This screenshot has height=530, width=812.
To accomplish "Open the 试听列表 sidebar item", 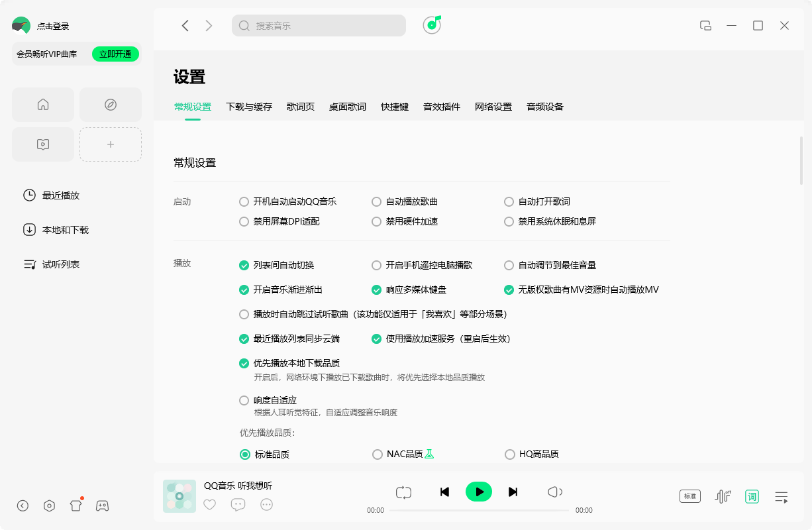I will click(59, 264).
